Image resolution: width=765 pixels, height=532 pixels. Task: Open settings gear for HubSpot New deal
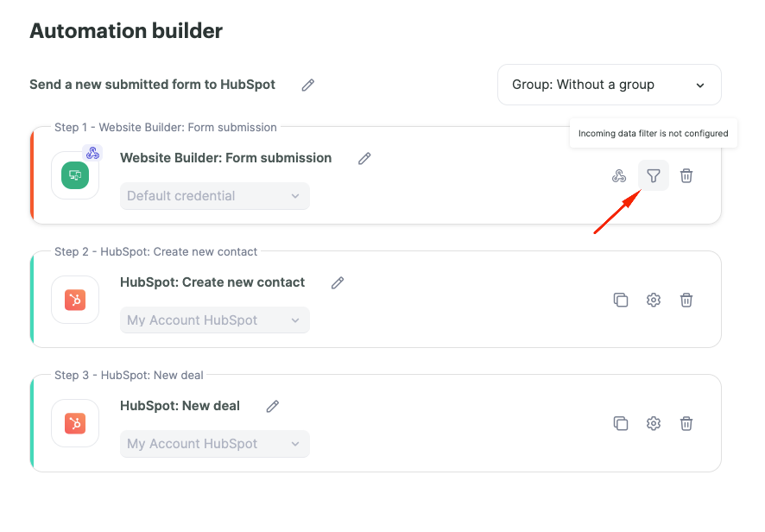(654, 423)
